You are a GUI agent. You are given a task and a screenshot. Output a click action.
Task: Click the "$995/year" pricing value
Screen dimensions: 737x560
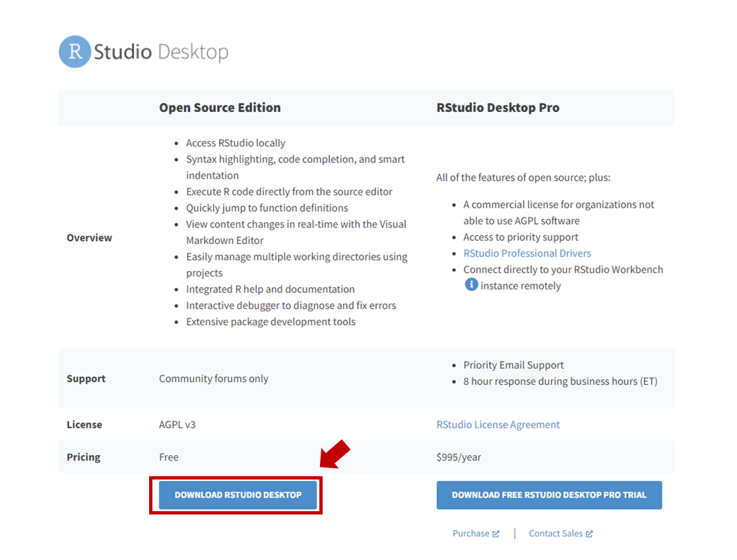[x=459, y=457]
